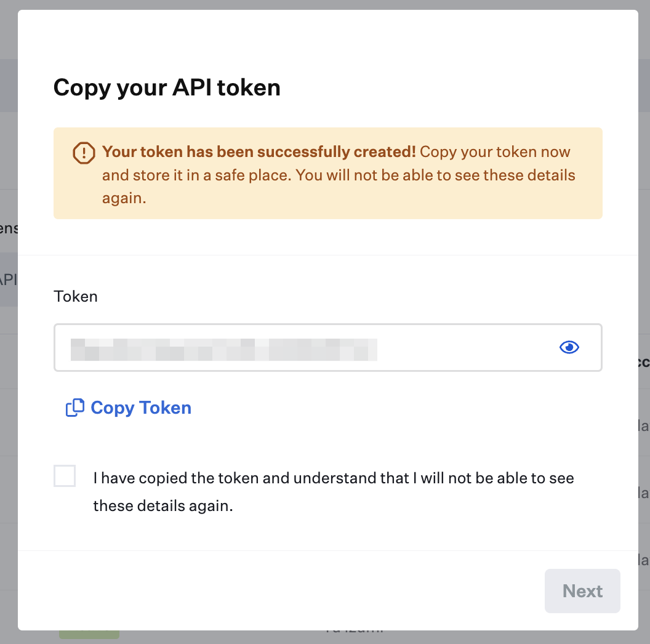Click "store it in a safe place" banner text
Screen dimensions: 650x644
coord(195,175)
